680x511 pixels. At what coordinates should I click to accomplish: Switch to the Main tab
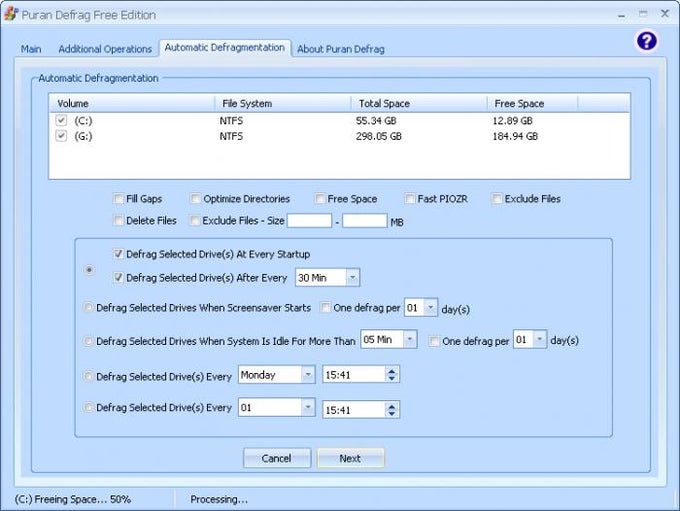click(31, 49)
